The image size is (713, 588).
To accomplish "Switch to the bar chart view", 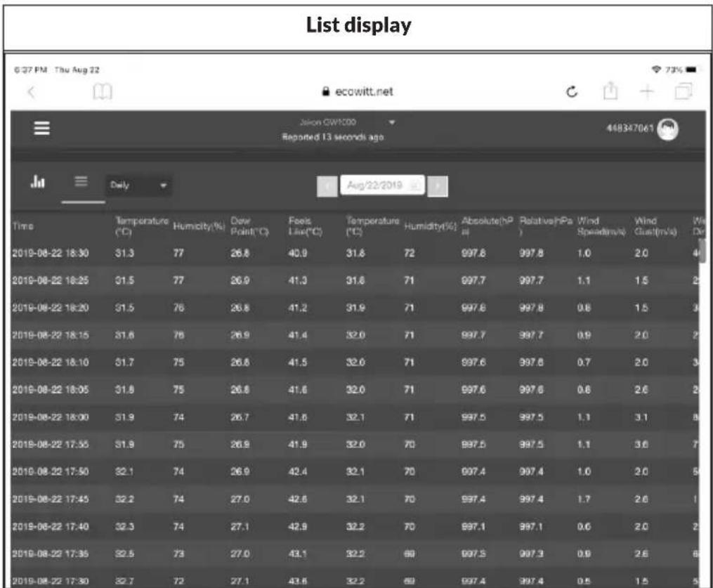I will coord(38,181).
